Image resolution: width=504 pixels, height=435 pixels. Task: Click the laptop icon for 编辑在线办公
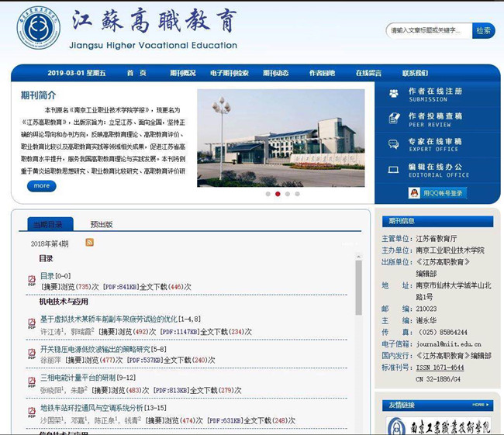click(393, 170)
